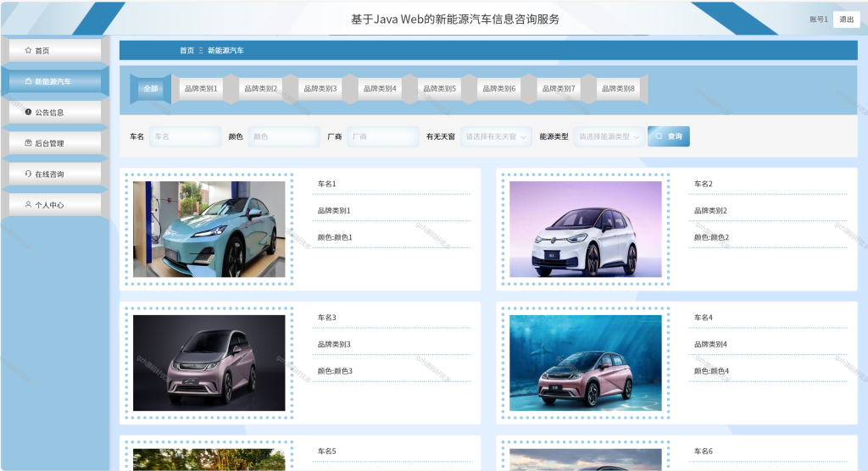868x471 pixels.
Task: Click the briefcase icon beside 后台管理
Action: pos(28,143)
